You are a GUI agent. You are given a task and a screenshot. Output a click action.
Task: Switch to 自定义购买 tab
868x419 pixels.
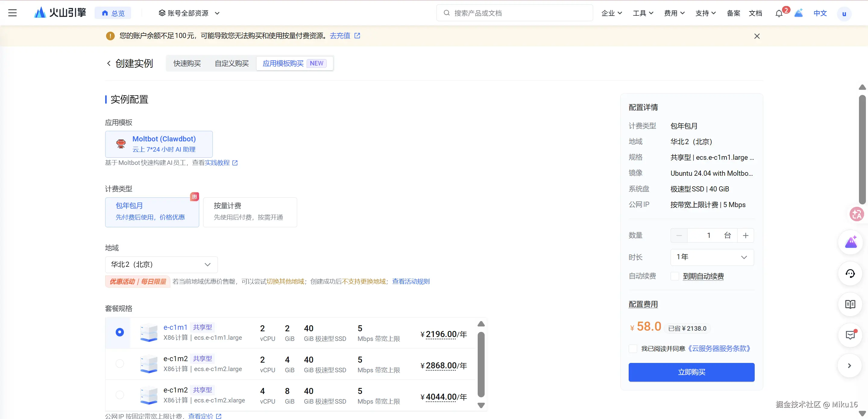click(x=231, y=63)
